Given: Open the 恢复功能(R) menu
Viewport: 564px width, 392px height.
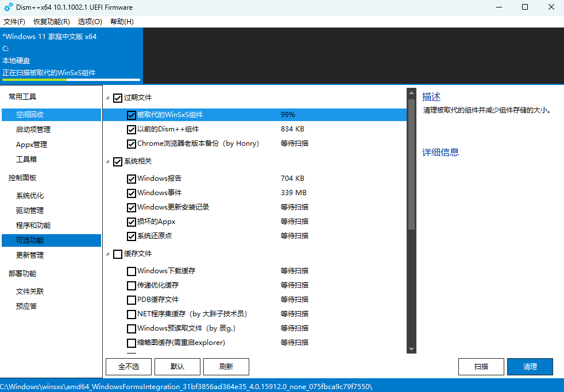Looking at the screenshot, I should 52,22.
